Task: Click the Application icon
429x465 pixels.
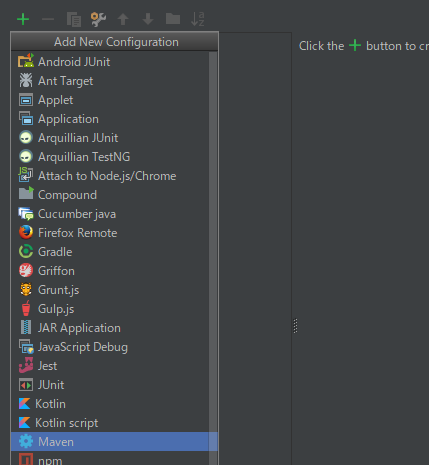Action: [x=26, y=119]
